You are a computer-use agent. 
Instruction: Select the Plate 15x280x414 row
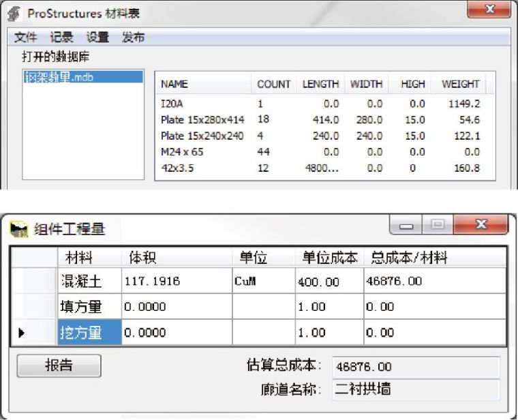[202, 120]
